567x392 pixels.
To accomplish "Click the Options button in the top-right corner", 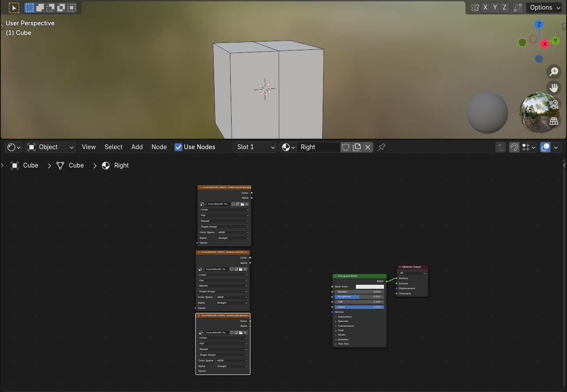I will coord(542,7).
